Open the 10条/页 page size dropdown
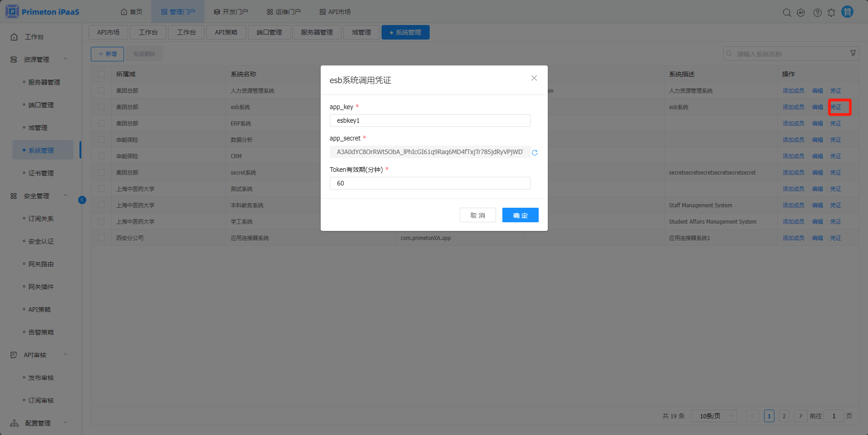 (714, 416)
